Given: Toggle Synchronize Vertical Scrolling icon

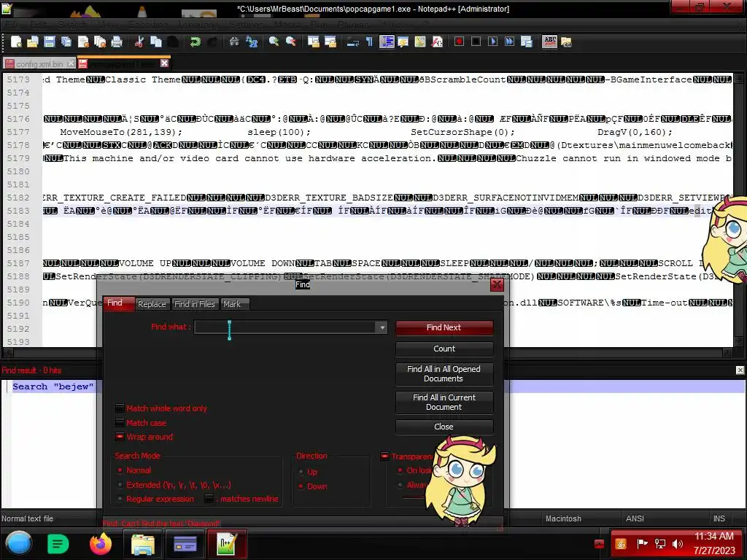Looking at the screenshot, I should click(x=314, y=42).
